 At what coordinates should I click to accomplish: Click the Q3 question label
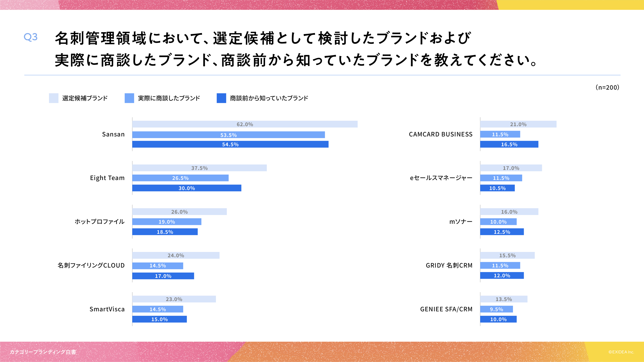(31, 37)
